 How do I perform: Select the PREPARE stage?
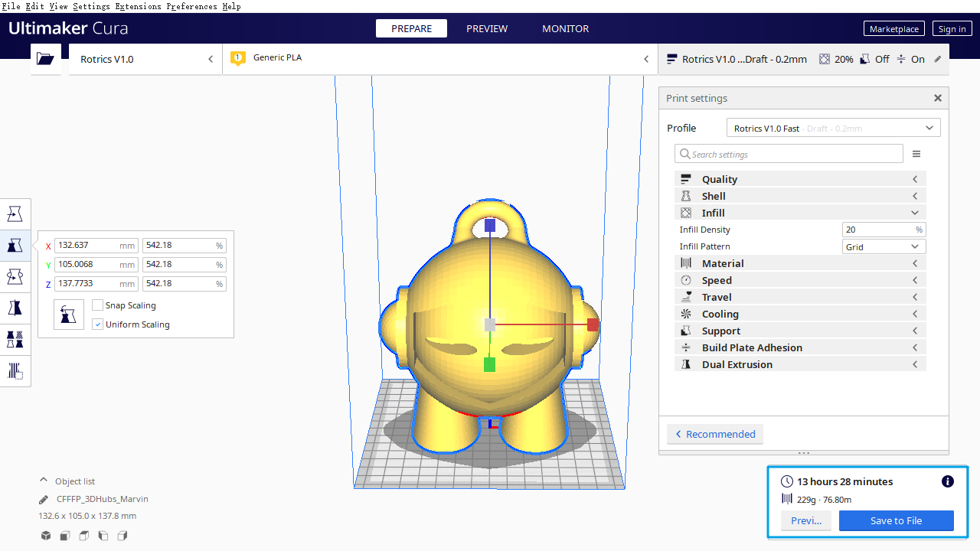tap(412, 28)
